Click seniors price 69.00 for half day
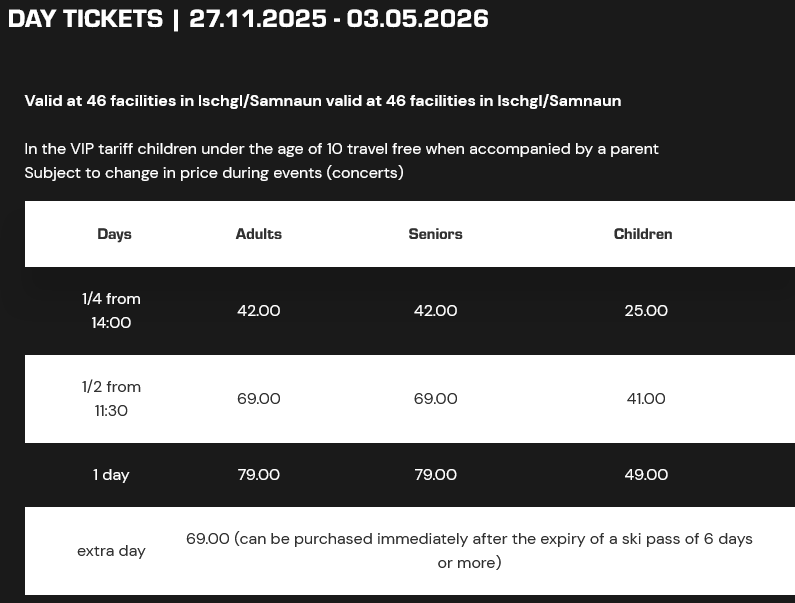 [x=435, y=399]
